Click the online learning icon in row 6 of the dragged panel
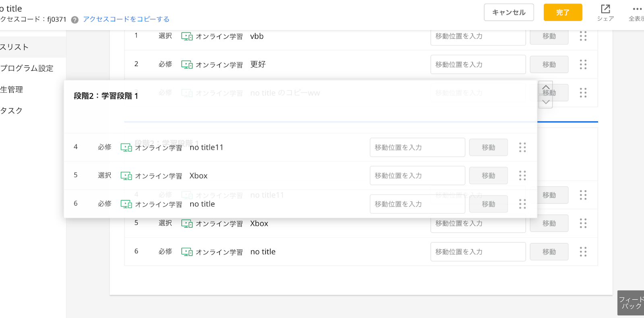The image size is (644, 318). [126, 204]
